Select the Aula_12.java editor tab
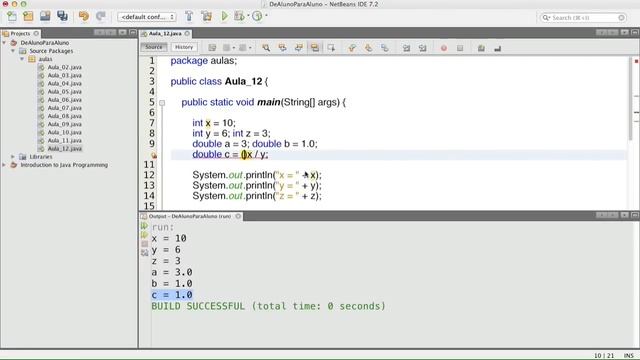The image size is (640, 360). coord(165,33)
